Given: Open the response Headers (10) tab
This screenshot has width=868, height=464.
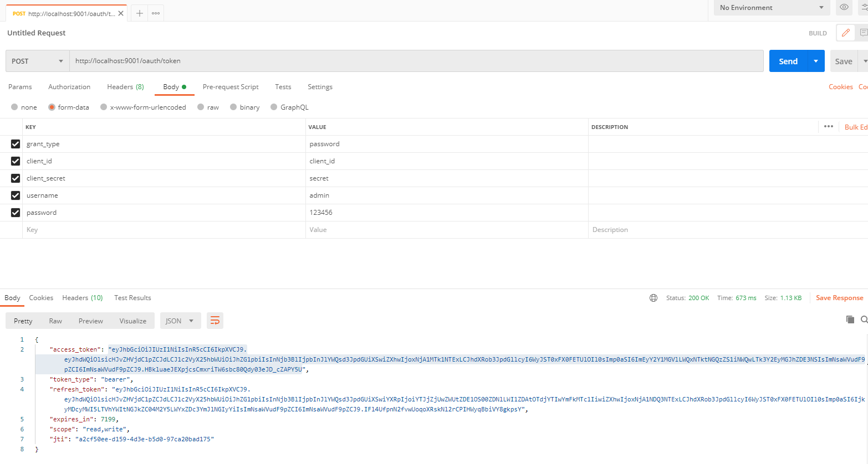Looking at the screenshot, I should coord(83,298).
